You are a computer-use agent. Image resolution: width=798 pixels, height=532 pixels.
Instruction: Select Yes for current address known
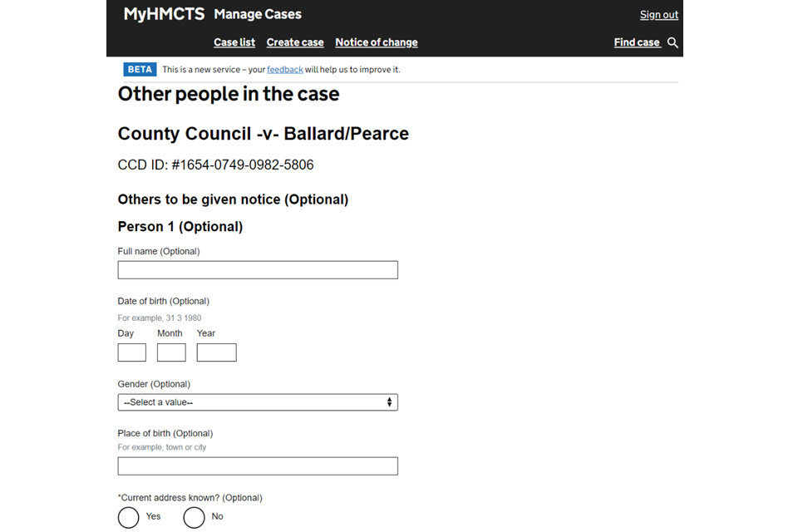click(129, 517)
